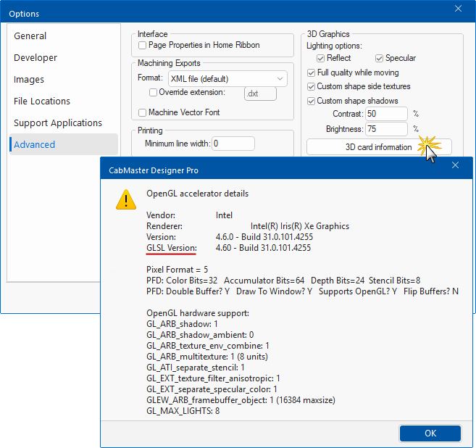Open Support Applications section

coord(58,123)
